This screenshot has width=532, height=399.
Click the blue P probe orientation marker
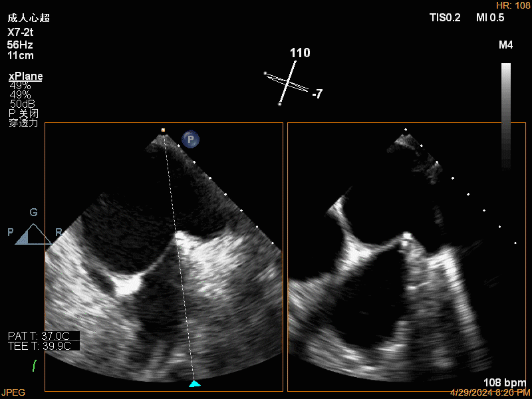point(191,140)
